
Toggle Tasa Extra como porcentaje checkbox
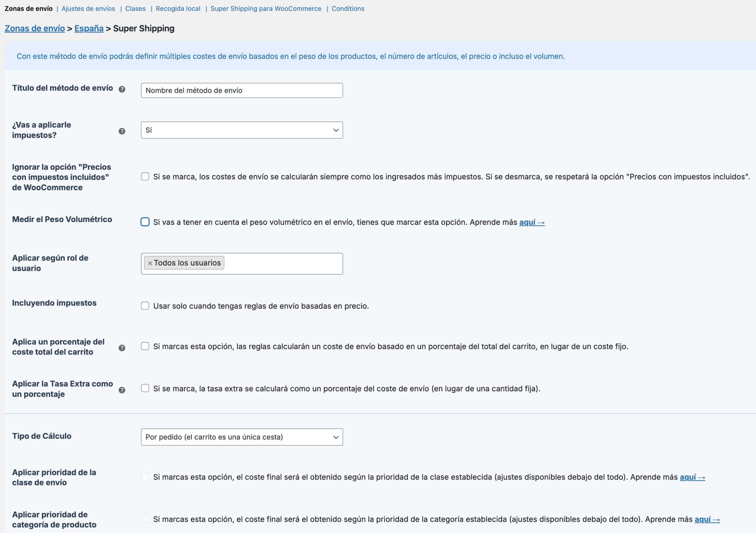tap(145, 389)
